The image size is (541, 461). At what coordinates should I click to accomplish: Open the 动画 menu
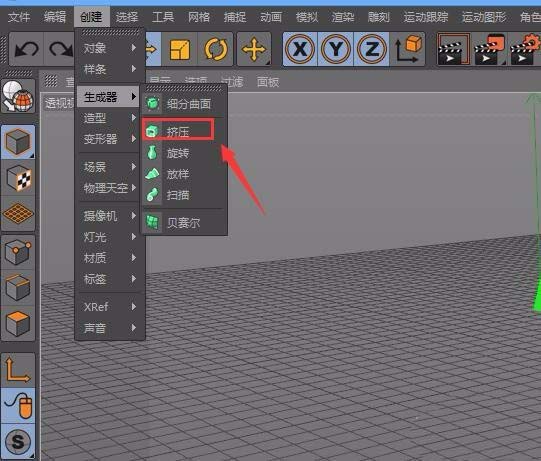click(x=271, y=17)
